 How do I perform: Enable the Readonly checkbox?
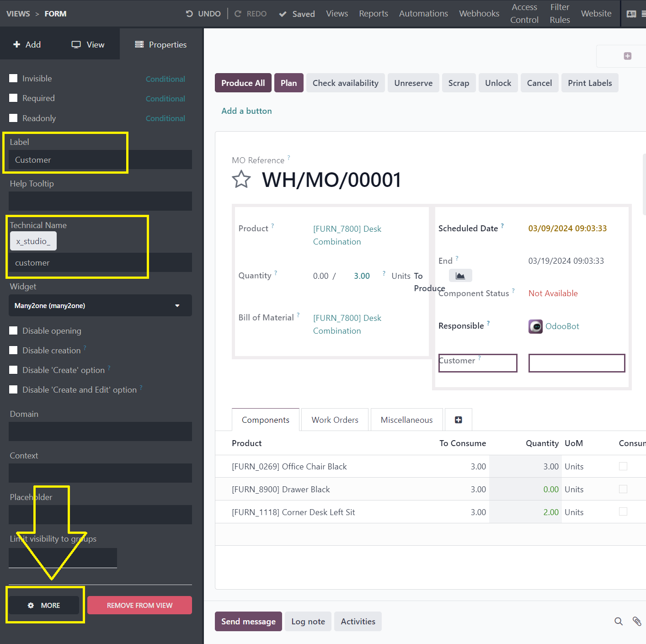(14, 118)
